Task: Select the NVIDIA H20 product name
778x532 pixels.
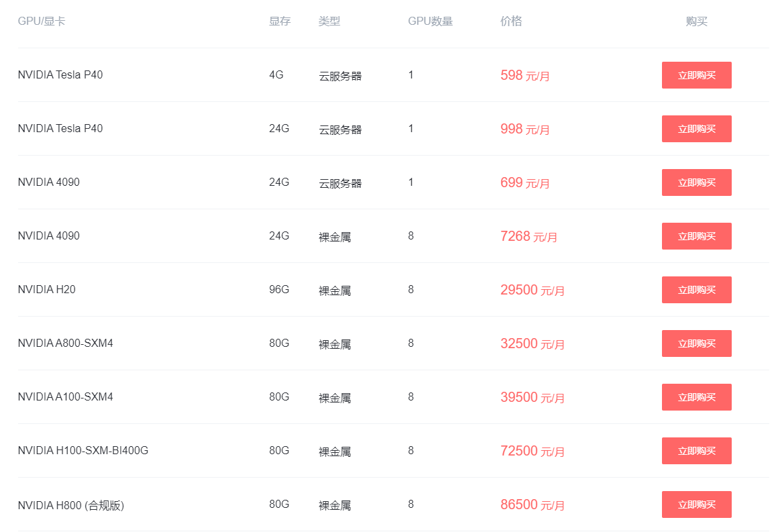Action: pos(47,290)
